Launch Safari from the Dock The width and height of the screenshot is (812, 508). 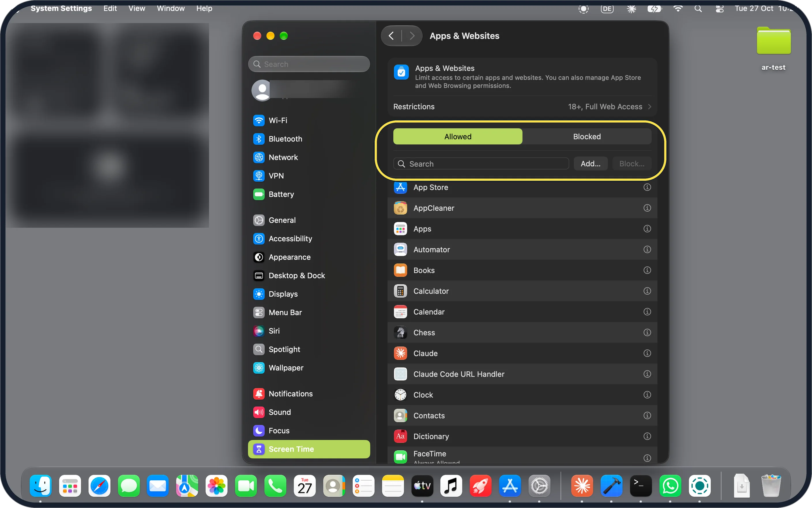click(x=99, y=486)
